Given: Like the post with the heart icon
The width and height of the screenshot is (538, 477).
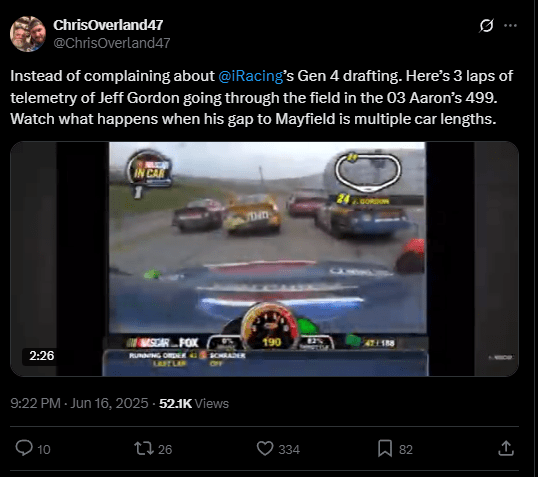Looking at the screenshot, I should click(265, 449).
